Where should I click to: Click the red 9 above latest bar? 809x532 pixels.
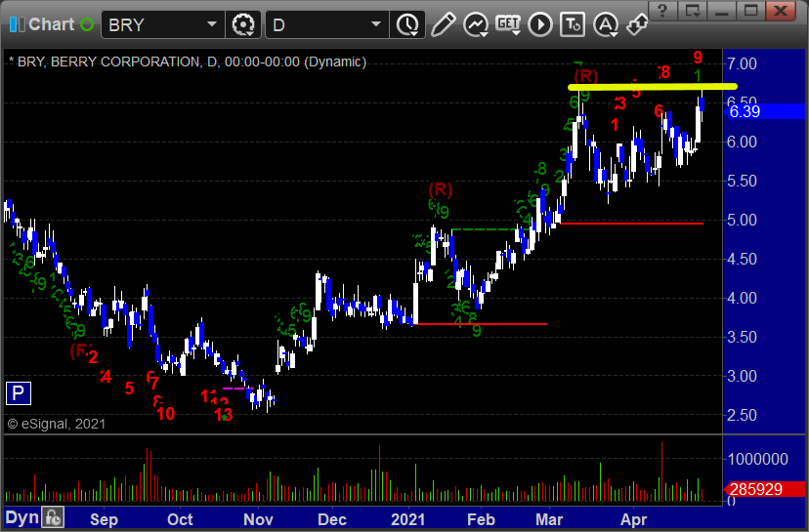click(x=698, y=57)
